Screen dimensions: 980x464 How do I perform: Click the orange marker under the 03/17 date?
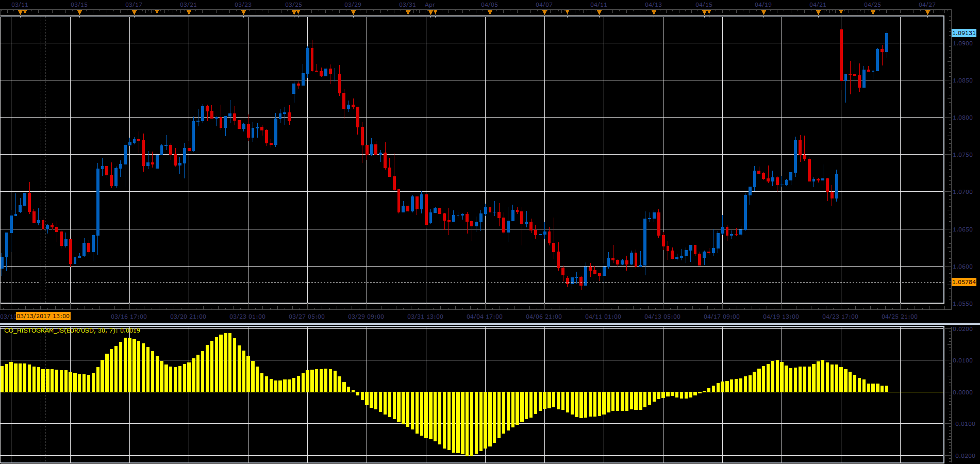(x=134, y=12)
